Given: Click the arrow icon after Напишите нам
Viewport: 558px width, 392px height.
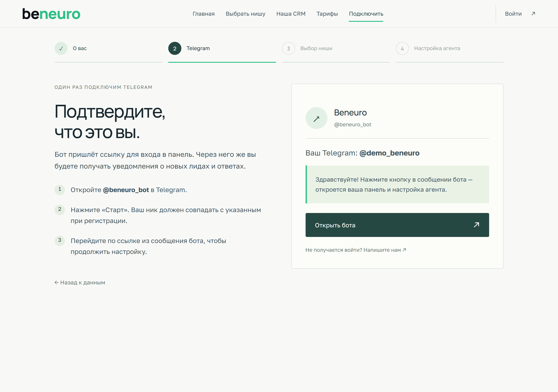Looking at the screenshot, I should click(x=404, y=250).
